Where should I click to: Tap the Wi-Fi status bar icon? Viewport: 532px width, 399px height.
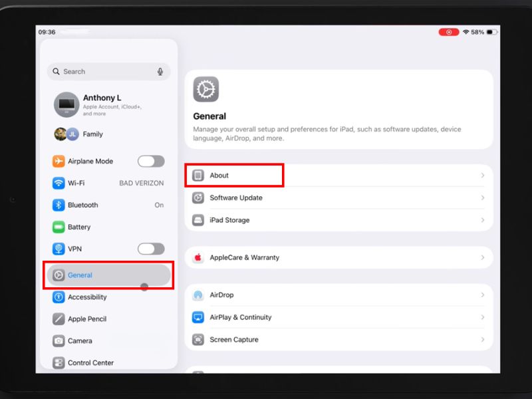point(466,32)
